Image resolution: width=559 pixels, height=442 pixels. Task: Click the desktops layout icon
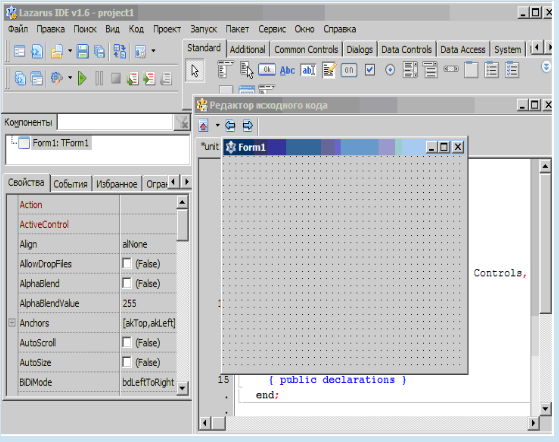pyautogui.click(x=140, y=52)
